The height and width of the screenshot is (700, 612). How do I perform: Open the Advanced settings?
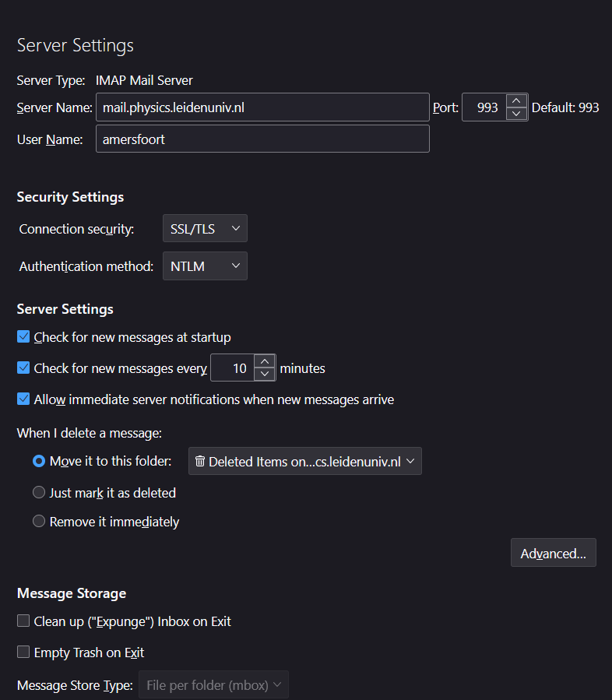pos(553,553)
